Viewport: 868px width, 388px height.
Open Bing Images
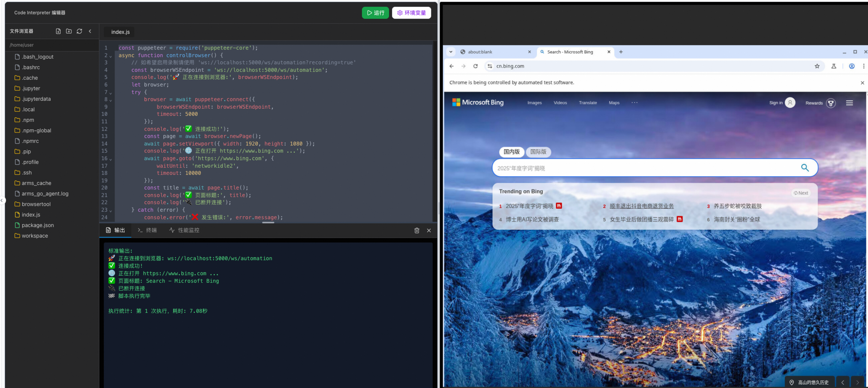pos(534,103)
